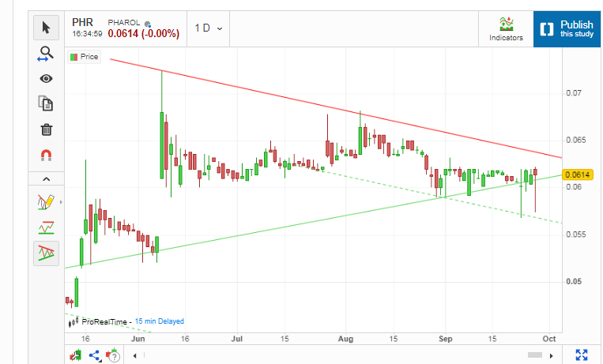Activate the zoom magnifier tool
Viewport: 603px width, 364px height.
45,54
